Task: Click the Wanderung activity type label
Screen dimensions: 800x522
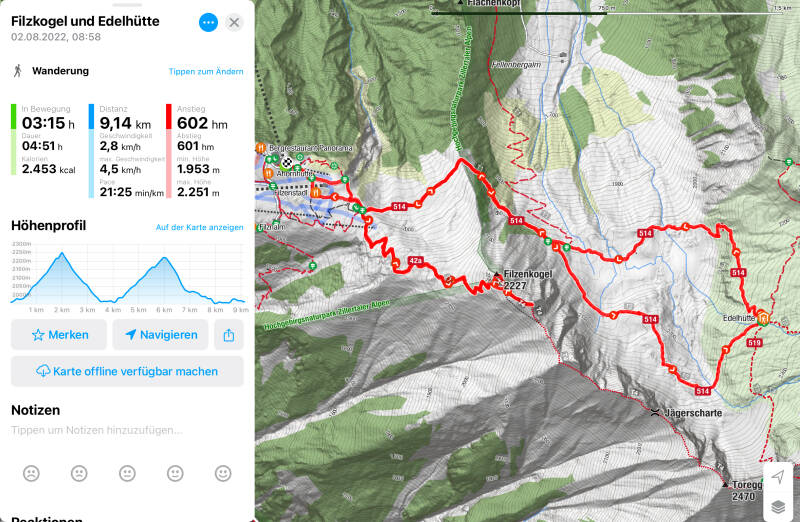Action: (60, 71)
